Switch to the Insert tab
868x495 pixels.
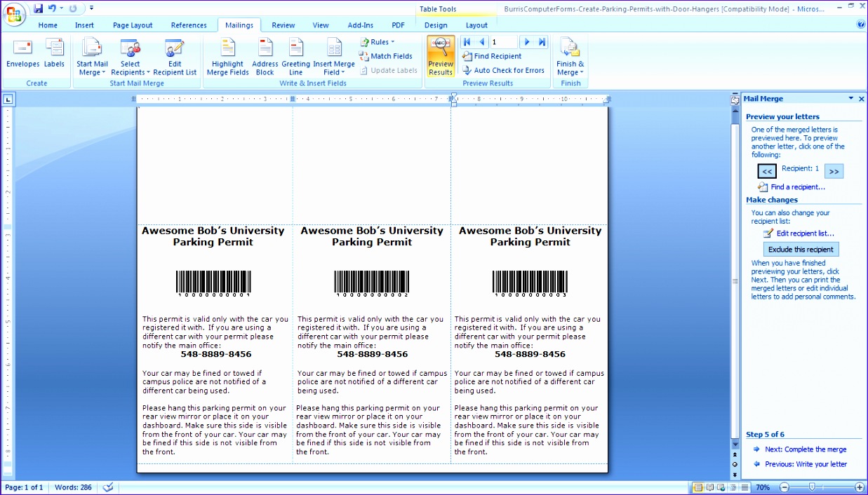84,25
